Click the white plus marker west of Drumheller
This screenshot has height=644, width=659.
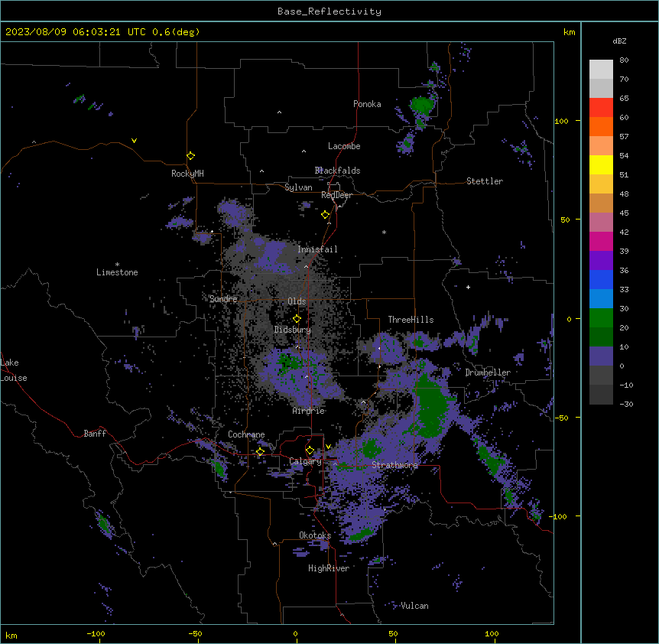click(x=468, y=287)
